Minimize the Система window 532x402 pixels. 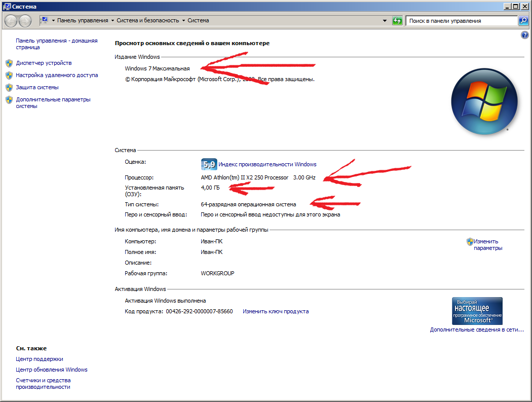pos(507,6)
